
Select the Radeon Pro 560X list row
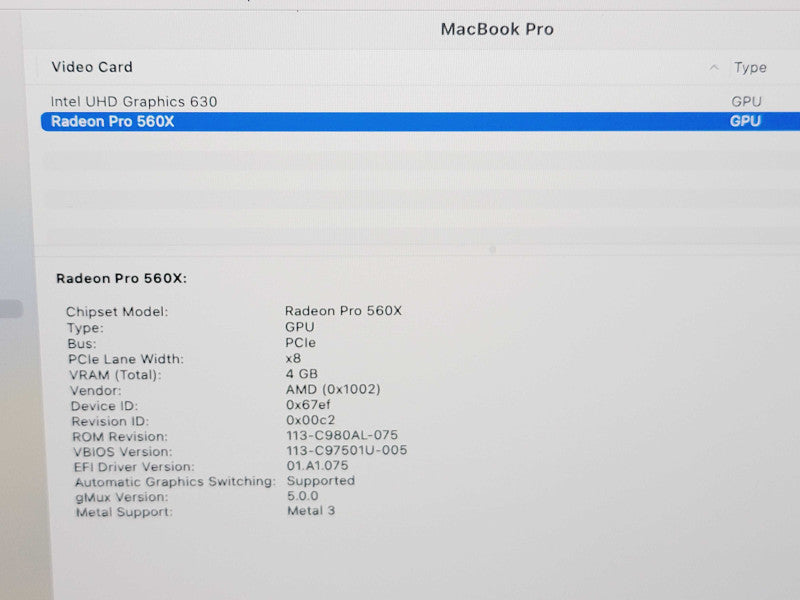[420, 121]
